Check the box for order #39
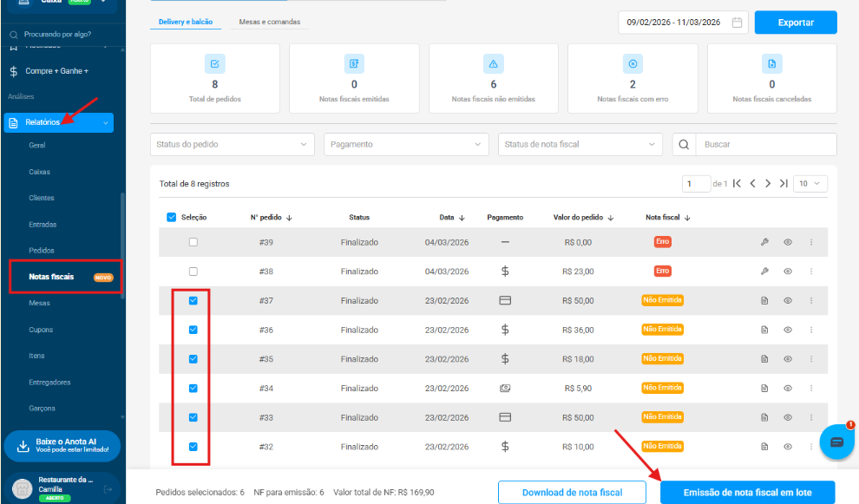The height and width of the screenshot is (504, 859). (x=193, y=242)
